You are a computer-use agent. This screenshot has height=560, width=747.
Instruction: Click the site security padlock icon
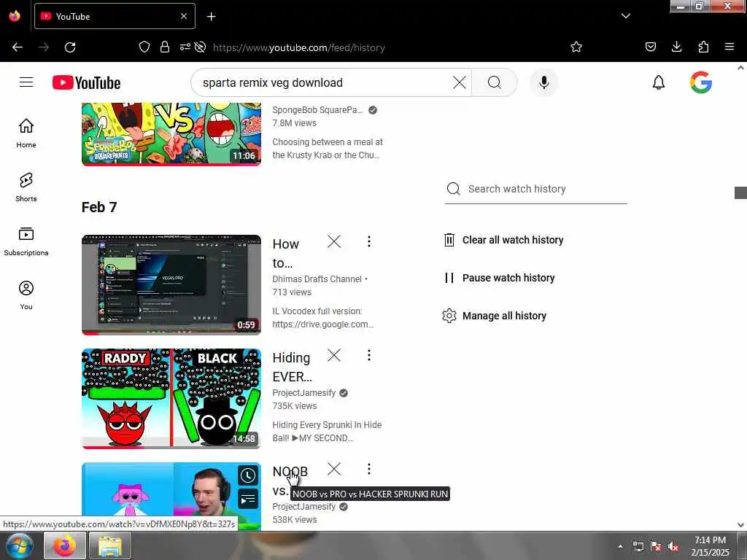(164, 47)
